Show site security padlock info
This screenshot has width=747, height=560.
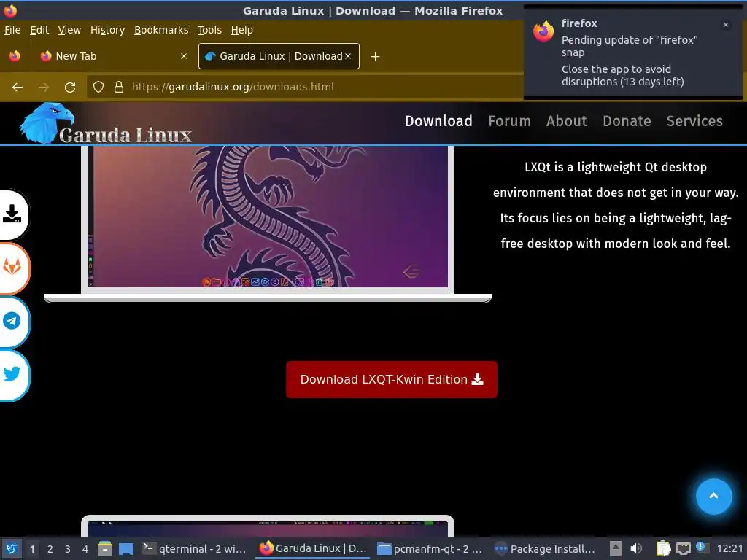[x=119, y=87]
